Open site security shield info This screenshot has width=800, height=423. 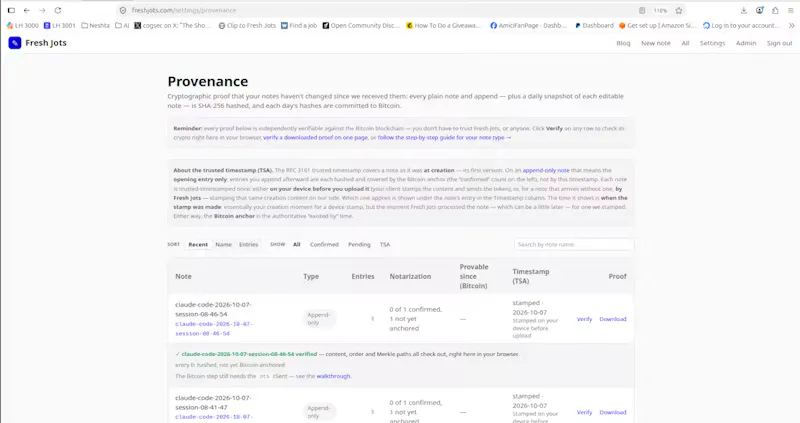tap(123, 10)
